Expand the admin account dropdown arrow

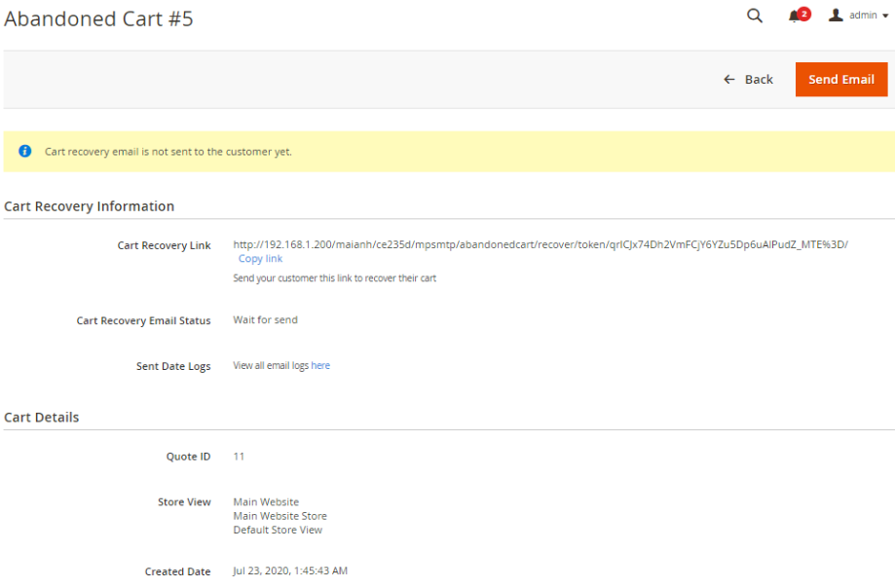(x=885, y=17)
